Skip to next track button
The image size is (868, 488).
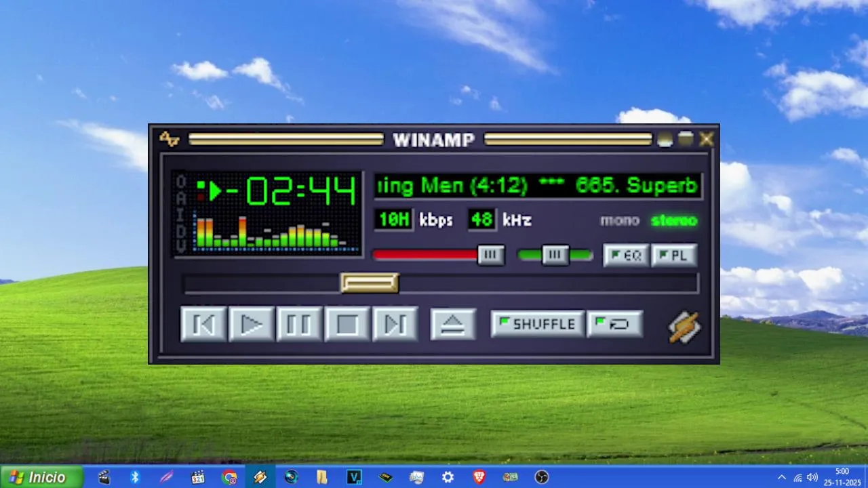coord(395,324)
